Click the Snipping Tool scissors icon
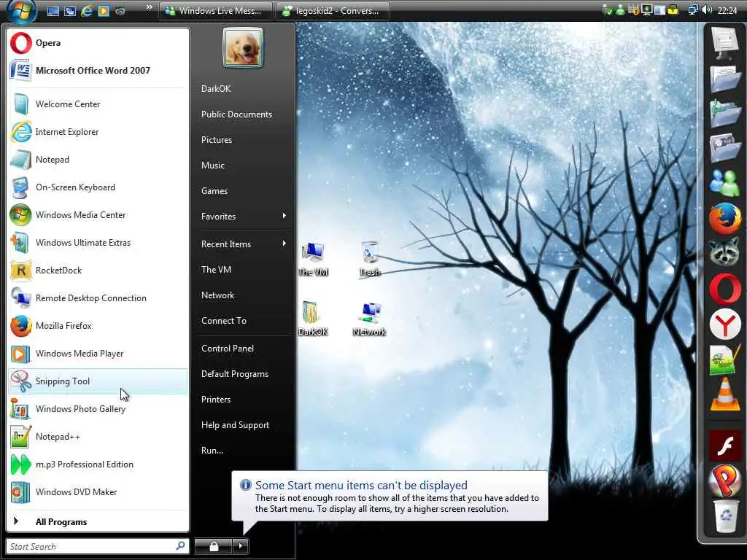The height and width of the screenshot is (560, 747). (20, 381)
